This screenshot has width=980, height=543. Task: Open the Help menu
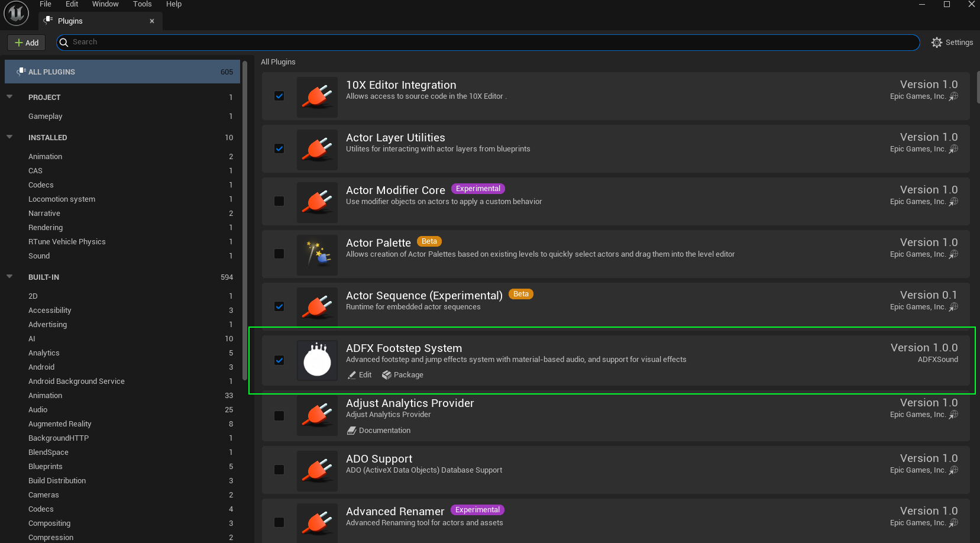174,4
